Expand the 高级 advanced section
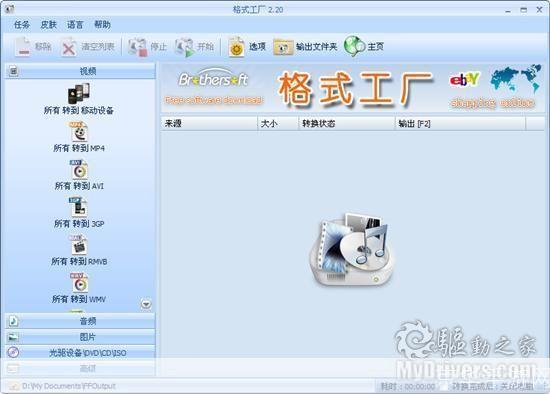 [x=80, y=368]
